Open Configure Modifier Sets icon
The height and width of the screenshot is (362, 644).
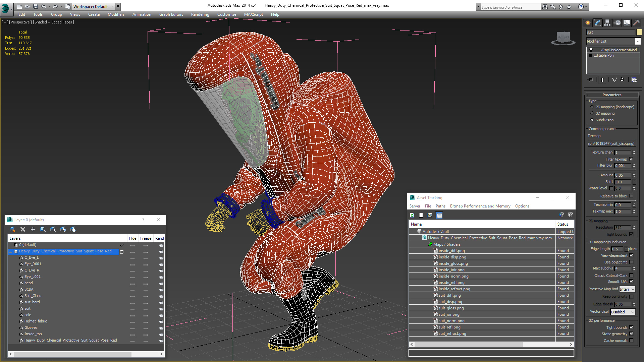click(634, 80)
